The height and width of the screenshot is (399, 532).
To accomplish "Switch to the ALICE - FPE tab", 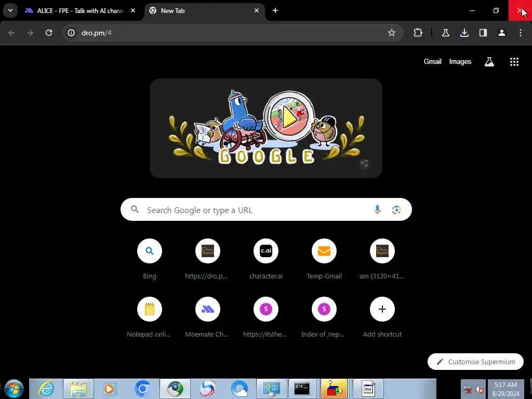I will tap(80, 11).
